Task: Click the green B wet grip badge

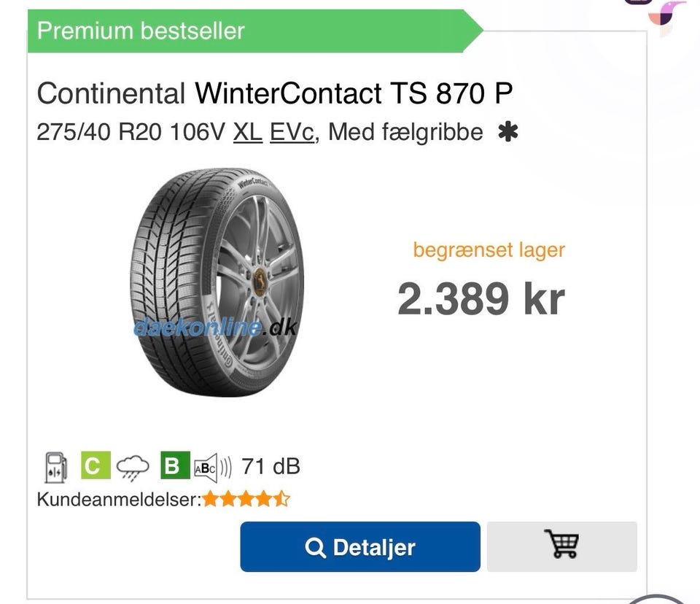Action: pyautogui.click(x=173, y=466)
